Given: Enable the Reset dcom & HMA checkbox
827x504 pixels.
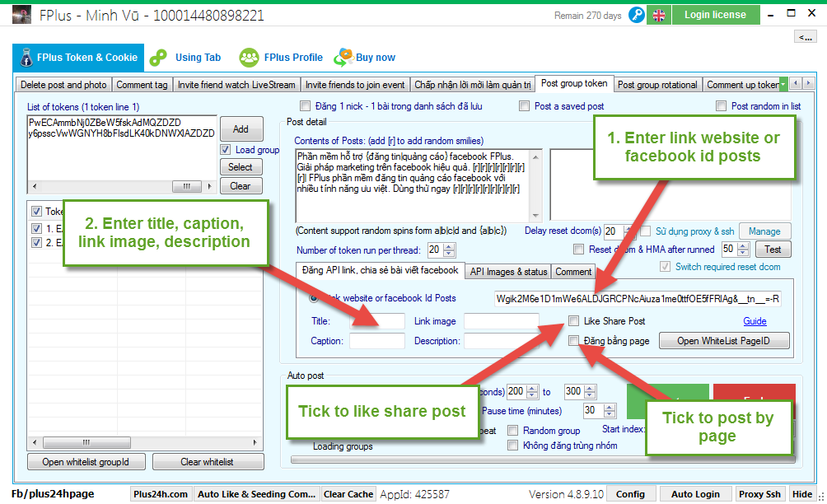Looking at the screenshot, I should [578, 249].
